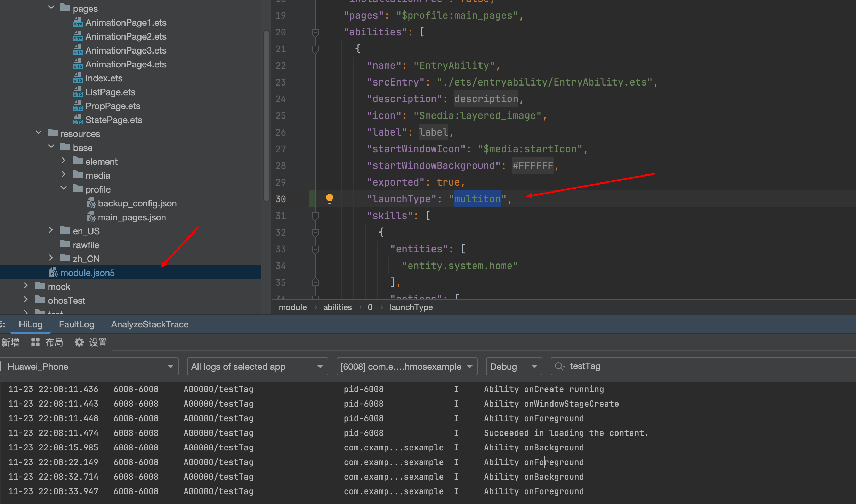
Task: Click the main_pages.json file icon
Action: (x=91, y=217)
